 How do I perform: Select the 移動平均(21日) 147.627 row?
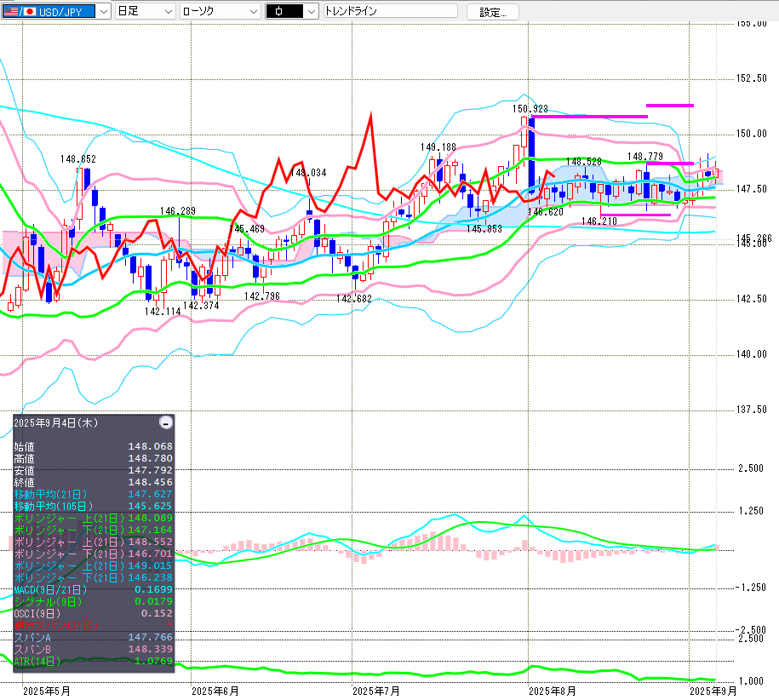(x=94, y=494)
